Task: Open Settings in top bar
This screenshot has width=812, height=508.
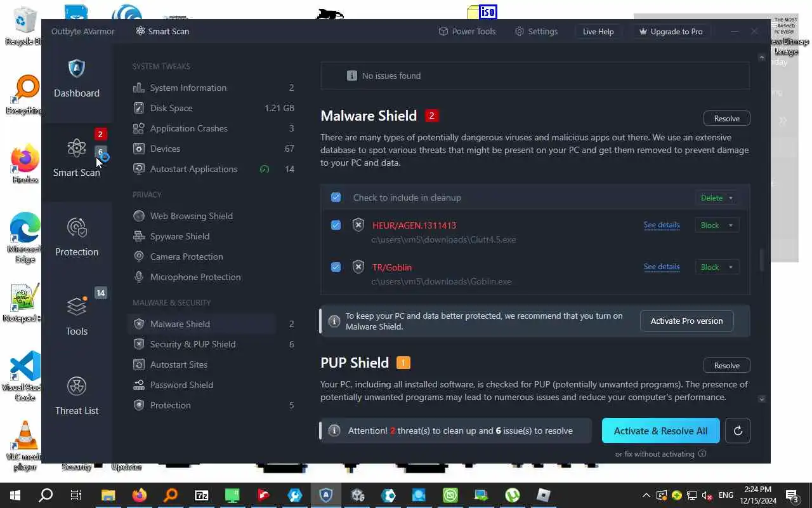Action: coord(536,31)
